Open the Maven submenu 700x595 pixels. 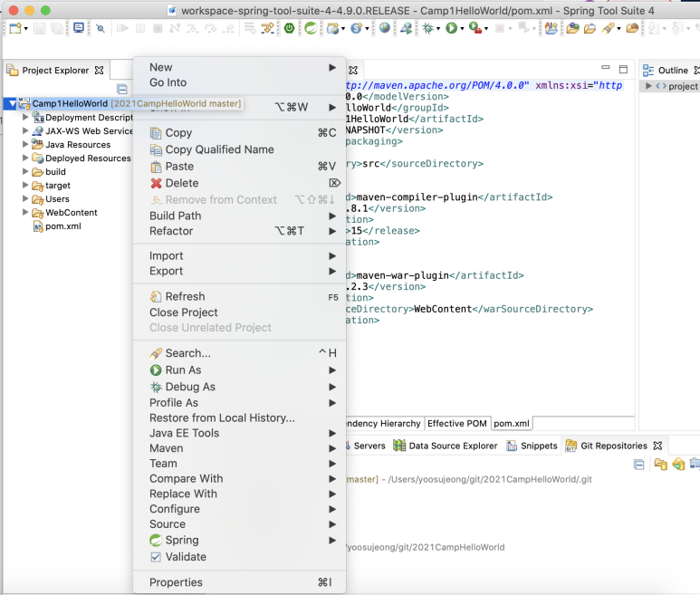pyautogui.click(x=239, y=448)
